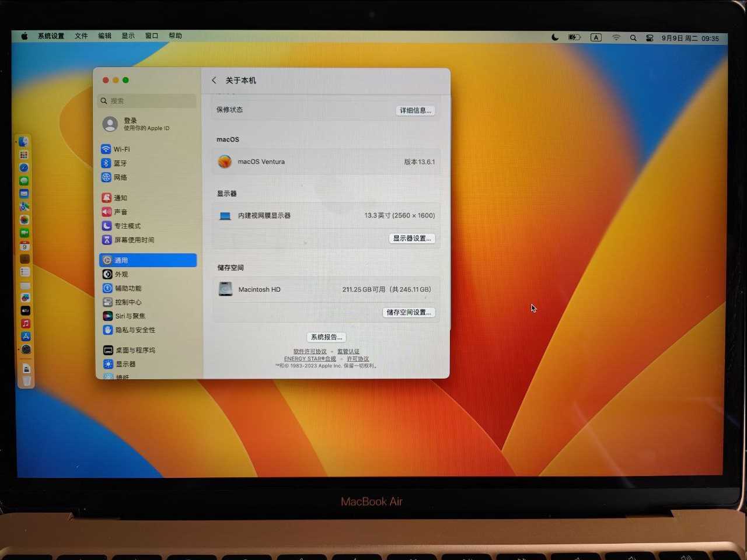The width and height of the screenshot is (747, 560).
Task: Open the 系统设置 menu
Action: [51, 36]
